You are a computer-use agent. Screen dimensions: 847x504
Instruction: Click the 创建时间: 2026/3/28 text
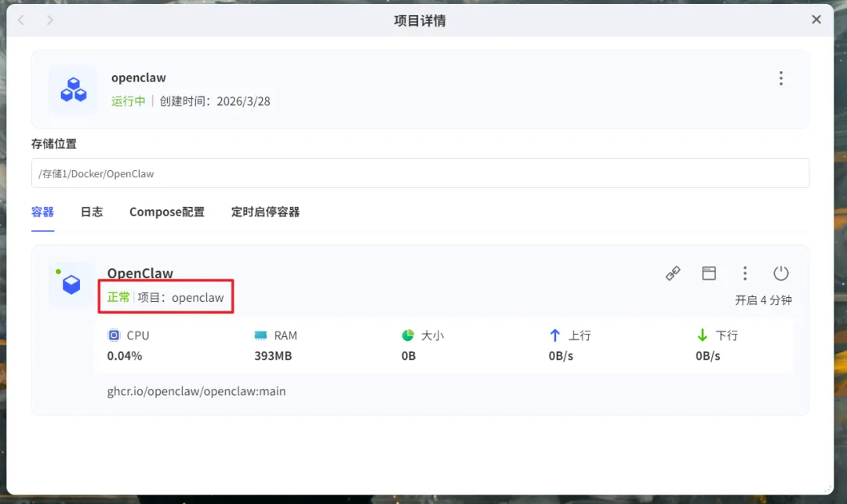click(x=214, y=101)
